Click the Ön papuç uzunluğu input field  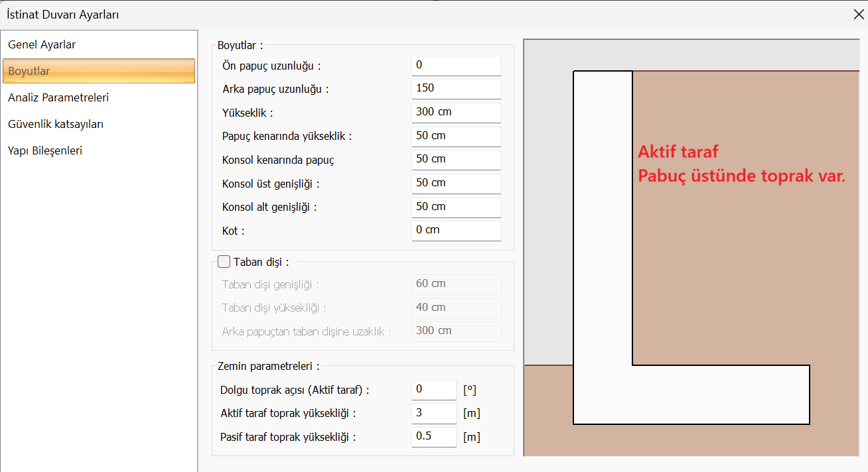point(456,66)
